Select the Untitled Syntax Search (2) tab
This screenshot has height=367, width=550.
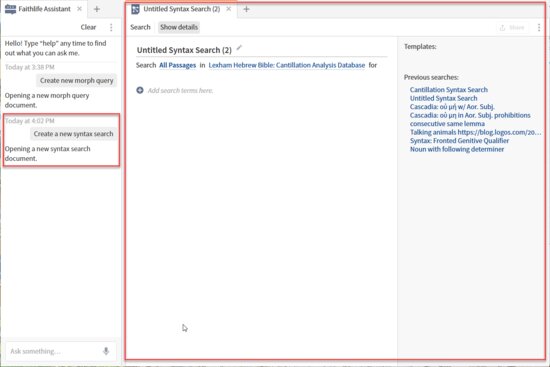click(181, 9)
